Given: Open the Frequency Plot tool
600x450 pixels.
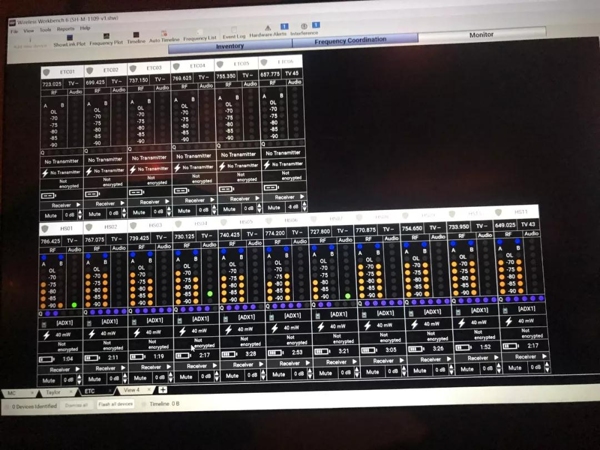Looking at the screenshot, I should pos(106,39).
